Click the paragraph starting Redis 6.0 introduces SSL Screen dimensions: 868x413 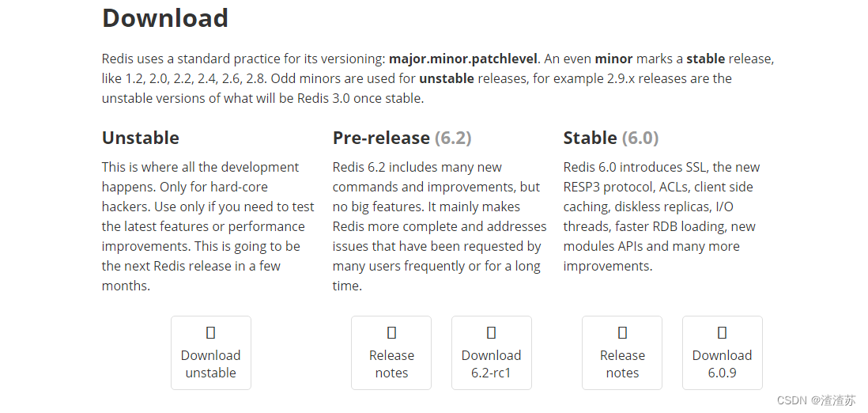(662, 216)
